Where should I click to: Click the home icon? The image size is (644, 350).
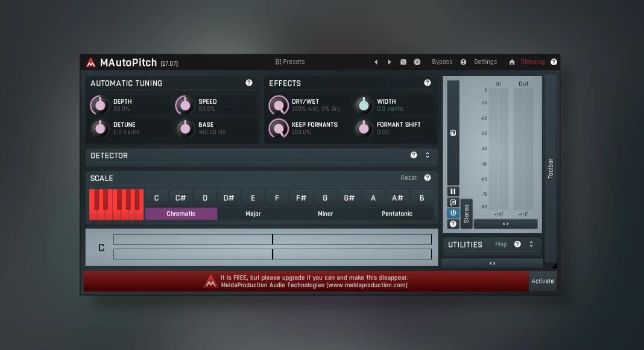(x=512, y=62)
